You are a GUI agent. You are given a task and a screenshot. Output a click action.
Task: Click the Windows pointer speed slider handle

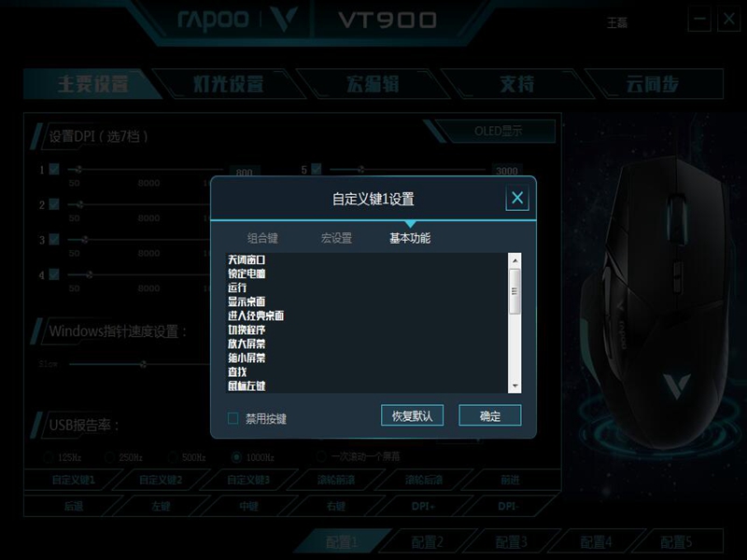[143, 364]
